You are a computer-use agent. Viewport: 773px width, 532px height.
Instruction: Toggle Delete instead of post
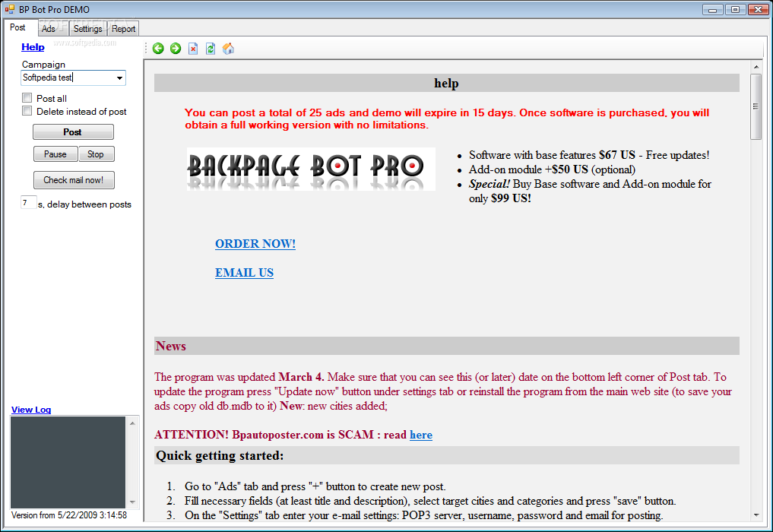(27, 111)
